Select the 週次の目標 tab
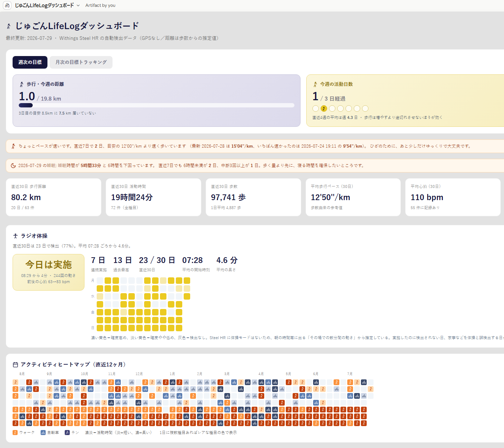The image size is (504, 448). [30, 62]
